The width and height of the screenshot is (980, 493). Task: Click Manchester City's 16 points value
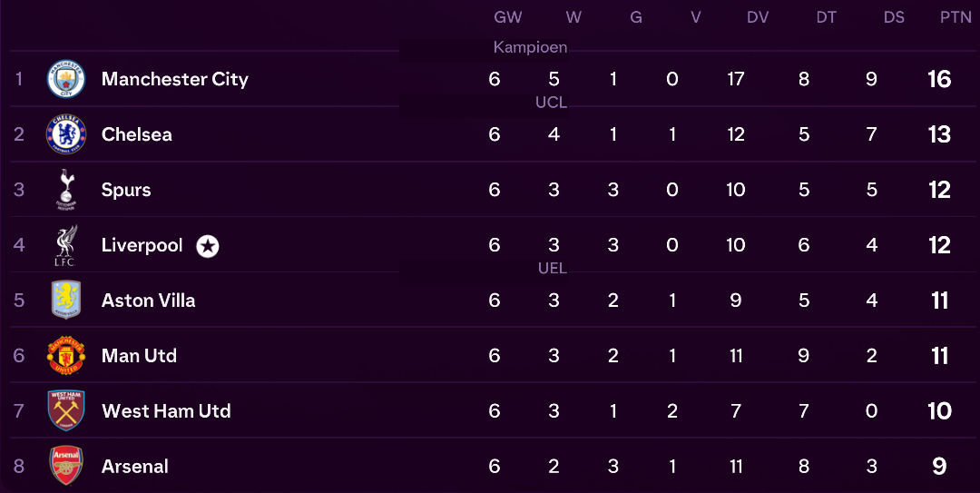[x=939, y=80]
